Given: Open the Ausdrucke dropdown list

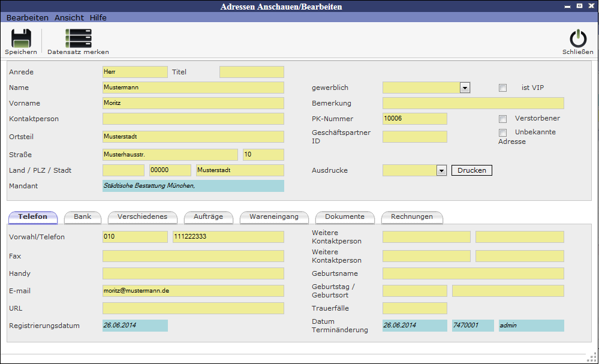Looking at the screenshot, I should coord(441,171).
